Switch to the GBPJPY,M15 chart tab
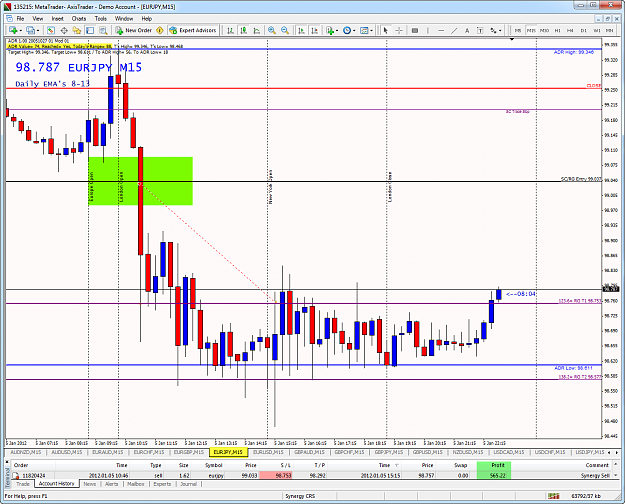The width and height of the screenshot is (625, 504). (x=389, y=452)
